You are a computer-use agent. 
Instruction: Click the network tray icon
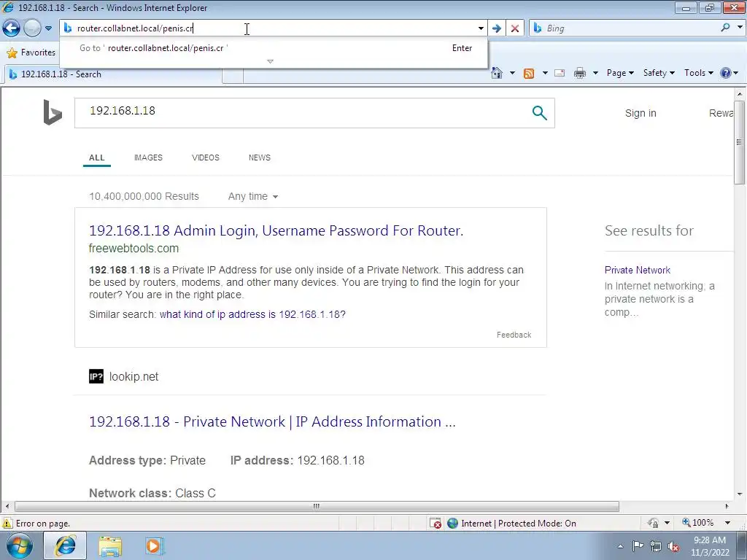(656, 547)
